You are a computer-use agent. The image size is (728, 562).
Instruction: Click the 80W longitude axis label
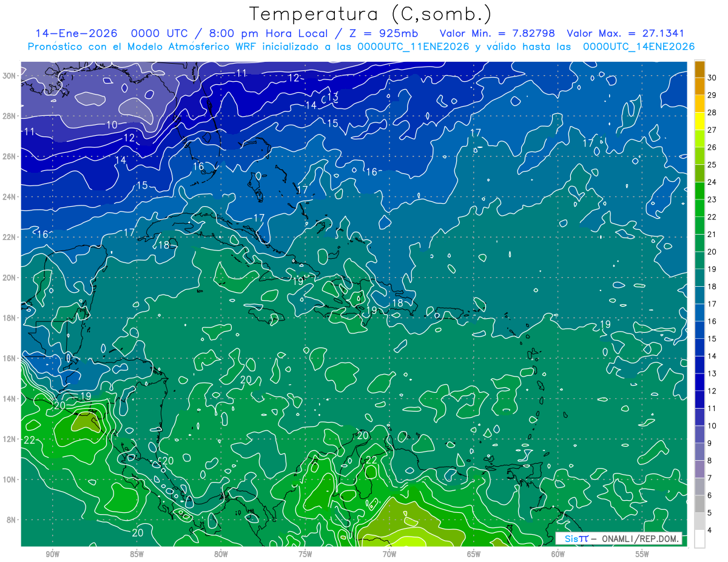221,554
